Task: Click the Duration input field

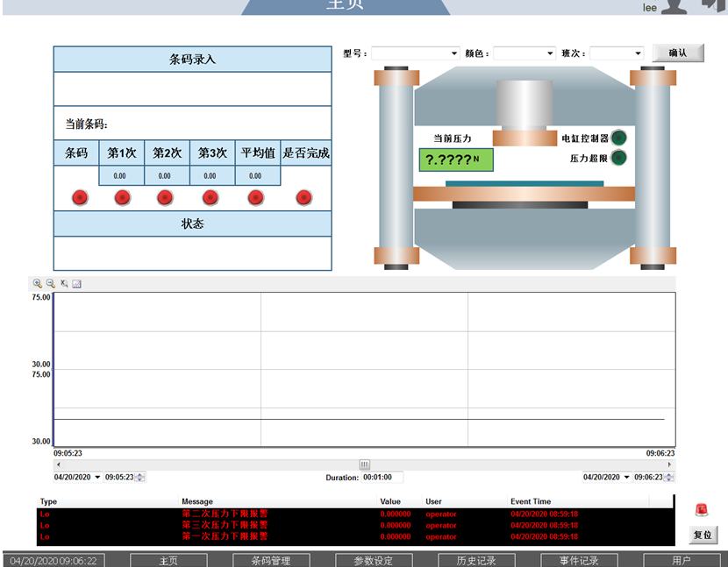Action: [382, 478]
